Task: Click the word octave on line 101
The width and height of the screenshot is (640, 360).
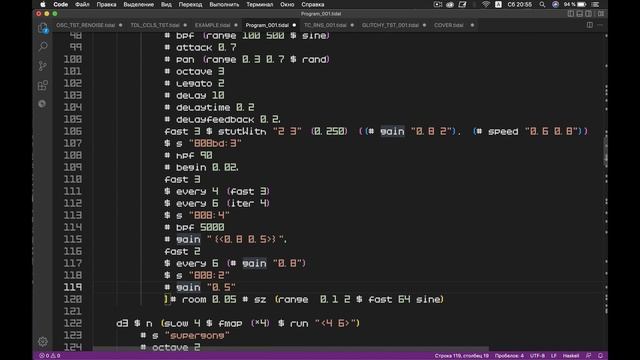Action: tap(194, 71)
